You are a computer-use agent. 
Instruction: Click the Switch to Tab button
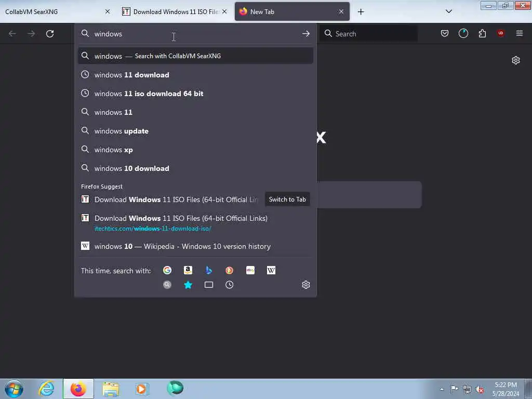point(287,199)
